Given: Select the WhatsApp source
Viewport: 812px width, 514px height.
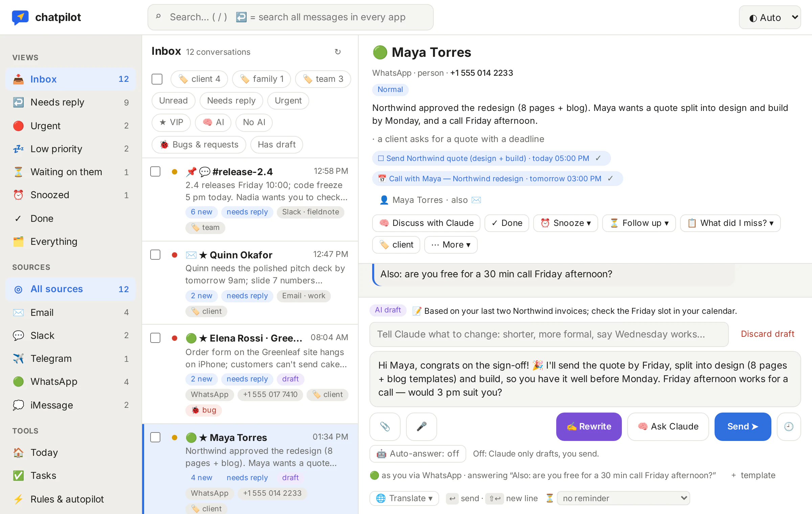Looking at the screenshot, I should pos(70,381).
